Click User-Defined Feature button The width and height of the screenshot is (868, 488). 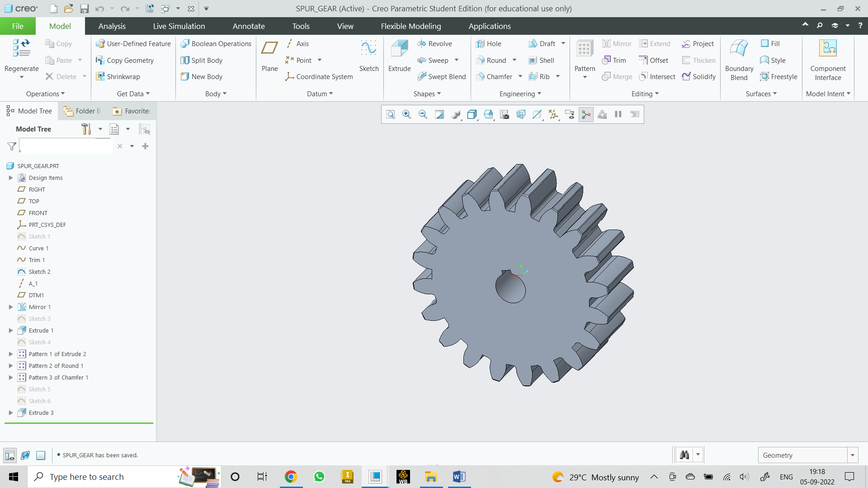tap(133, 44)
